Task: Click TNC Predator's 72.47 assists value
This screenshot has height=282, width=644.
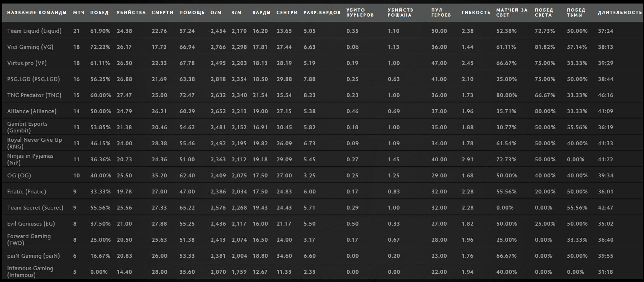Action: tap(187, 95)
